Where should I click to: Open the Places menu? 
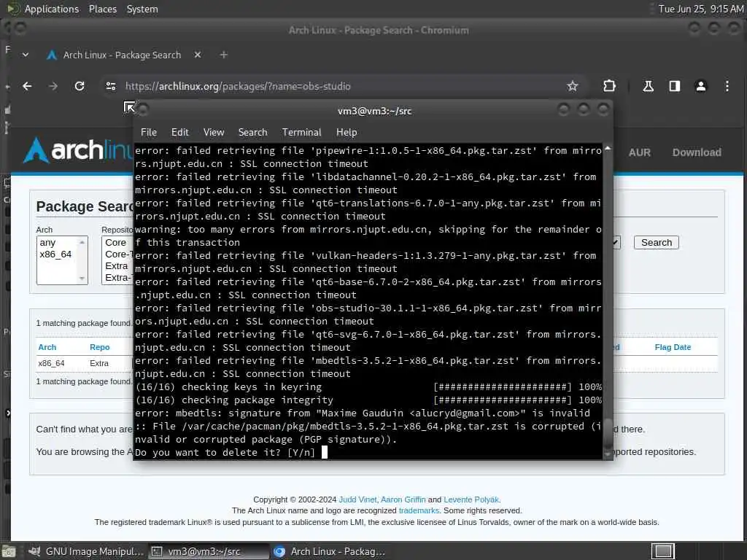[102, 9]
